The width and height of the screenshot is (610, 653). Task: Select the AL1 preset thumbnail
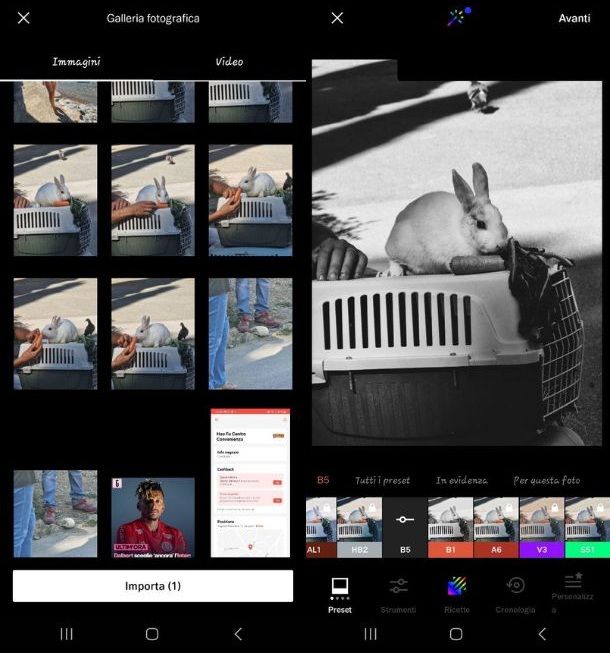pyautogui.click(x=321, y=527)
